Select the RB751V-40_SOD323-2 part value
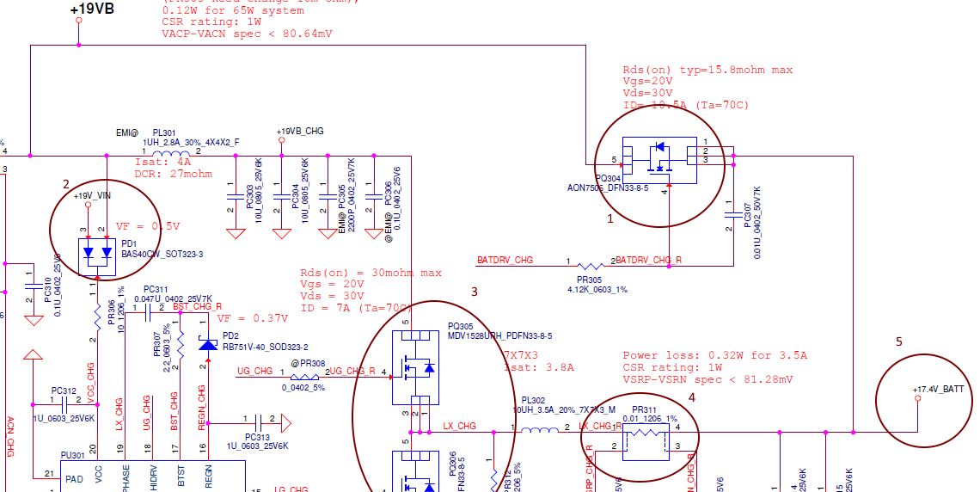 pyautogui.click(x=265, y=347)
